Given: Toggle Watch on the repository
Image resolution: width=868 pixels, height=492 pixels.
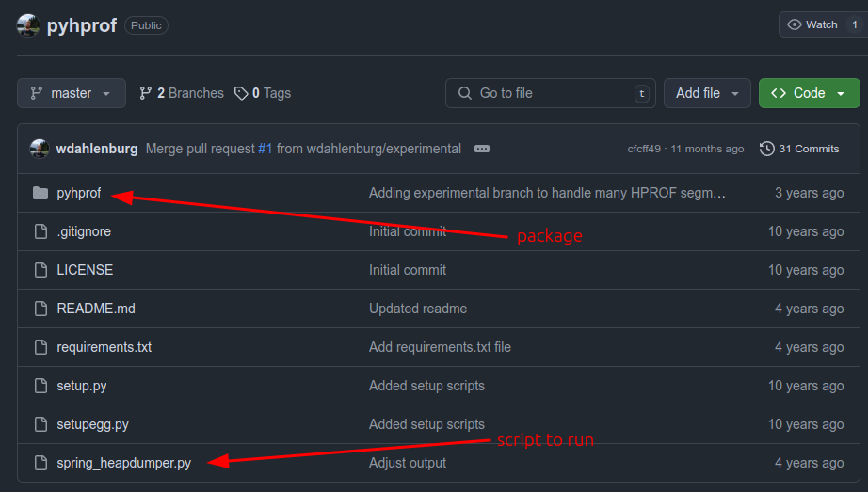Looking at the screenshot, I should [x=812, y=24].
